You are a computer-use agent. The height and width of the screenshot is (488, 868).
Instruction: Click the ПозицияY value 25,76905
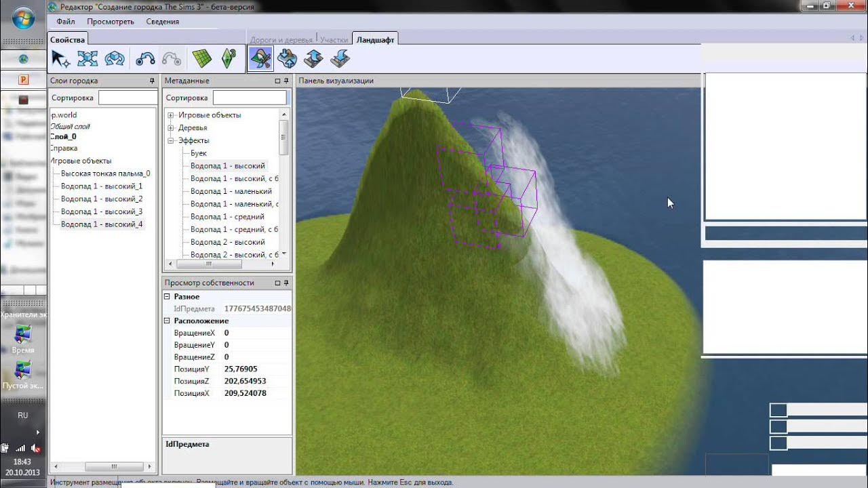tap(241, 369)
